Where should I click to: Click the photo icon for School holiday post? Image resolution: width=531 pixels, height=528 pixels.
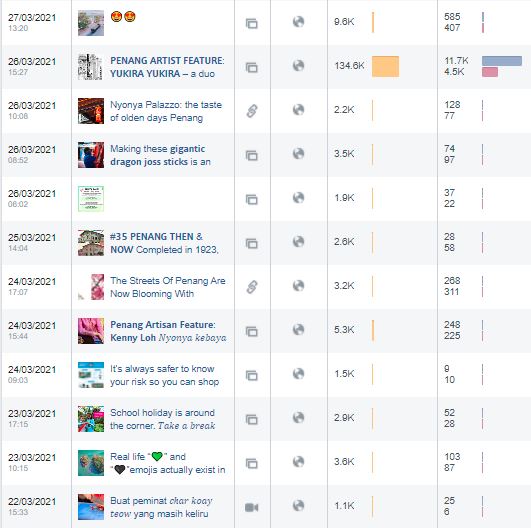(252, 419)
